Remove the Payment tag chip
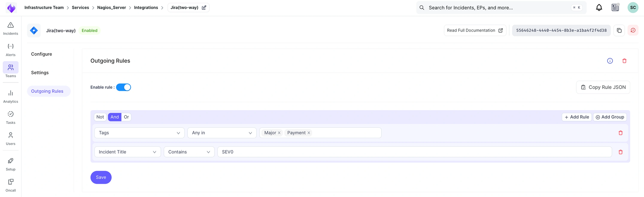Viewport: 644px width, 197px height. coord(309,133)
